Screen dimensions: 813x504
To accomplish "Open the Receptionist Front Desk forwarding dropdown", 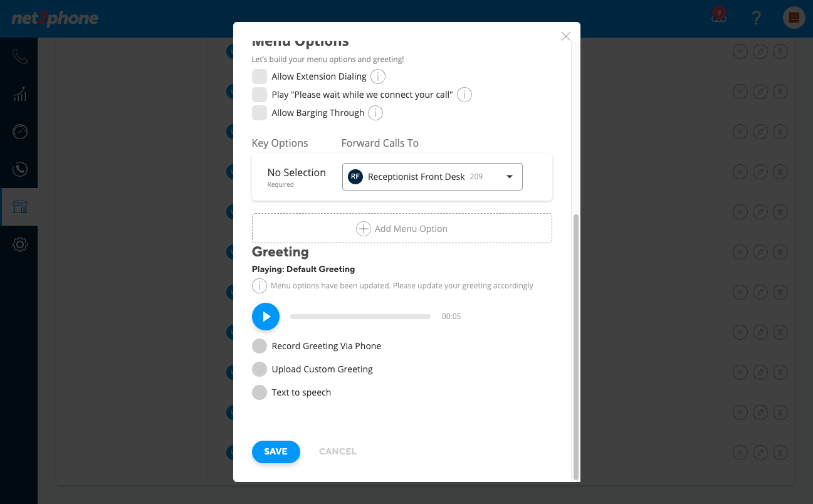I will 433,177.
